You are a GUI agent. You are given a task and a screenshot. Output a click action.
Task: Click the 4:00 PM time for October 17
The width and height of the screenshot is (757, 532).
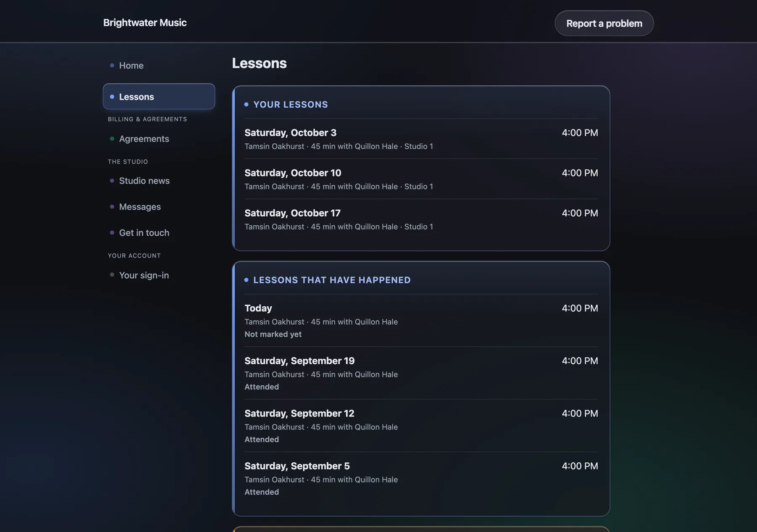[580, 213]
